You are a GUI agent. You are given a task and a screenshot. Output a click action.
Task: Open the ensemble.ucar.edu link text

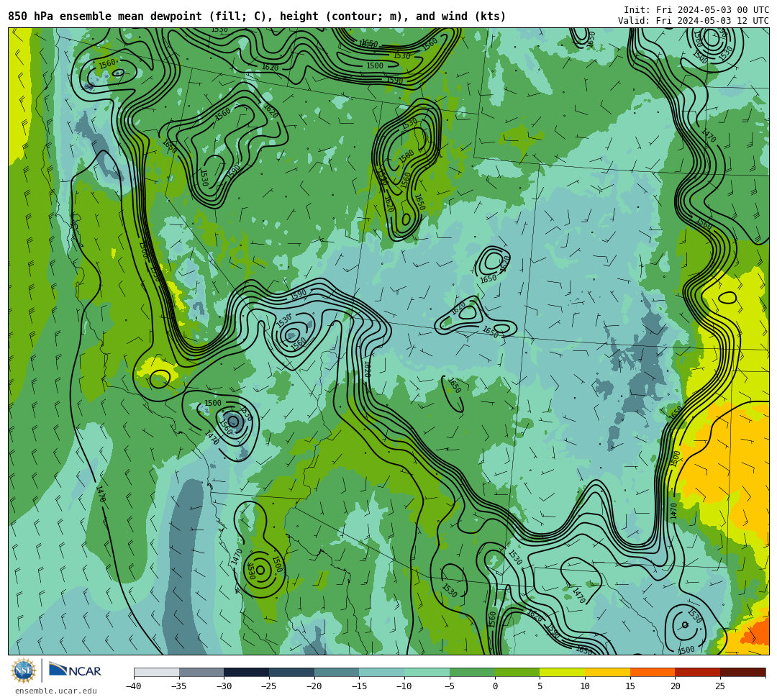[x=56, y=691]
